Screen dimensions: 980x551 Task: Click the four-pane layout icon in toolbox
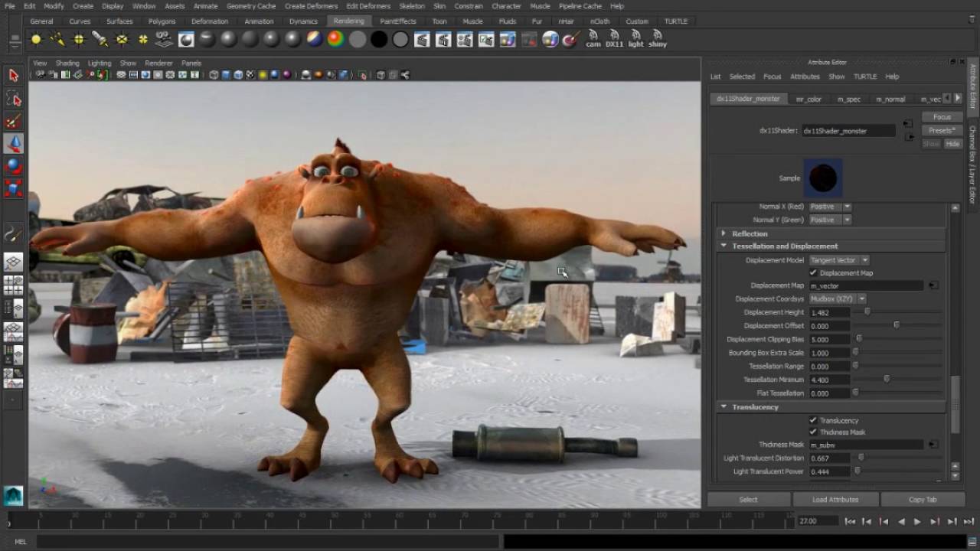point(13,285)
